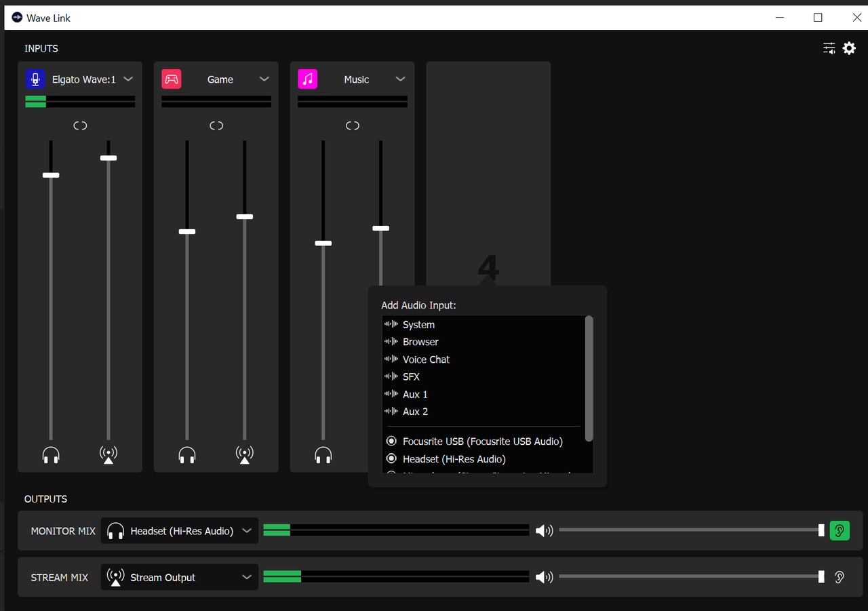Image resolution: width=868 pixels, height=611 pixels.
Task: Click the Wave Link title bar logo
Action: coord(17,18)
